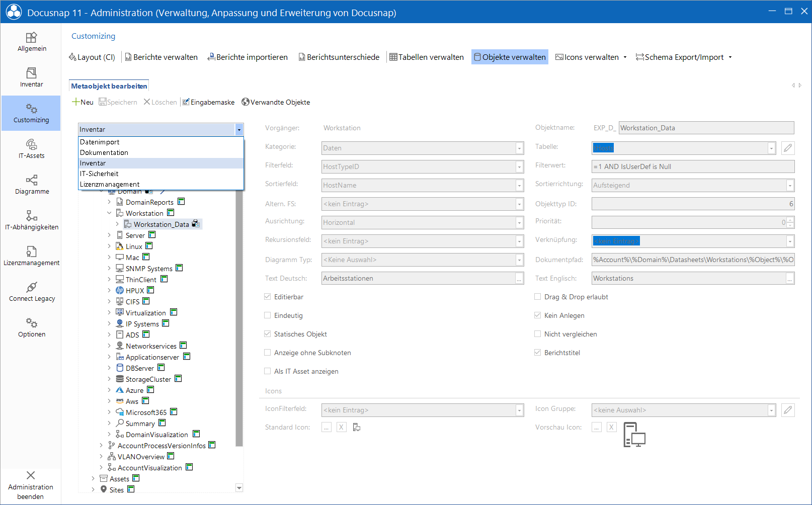The image size is (812, 505).
Task: Expand the Server tree node
Action: pos(109,235)
